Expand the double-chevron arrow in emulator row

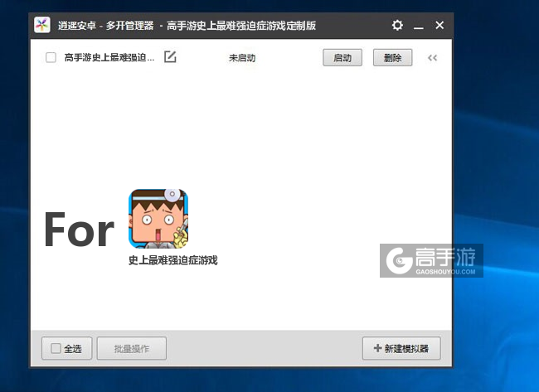click(x=432, y=58)
